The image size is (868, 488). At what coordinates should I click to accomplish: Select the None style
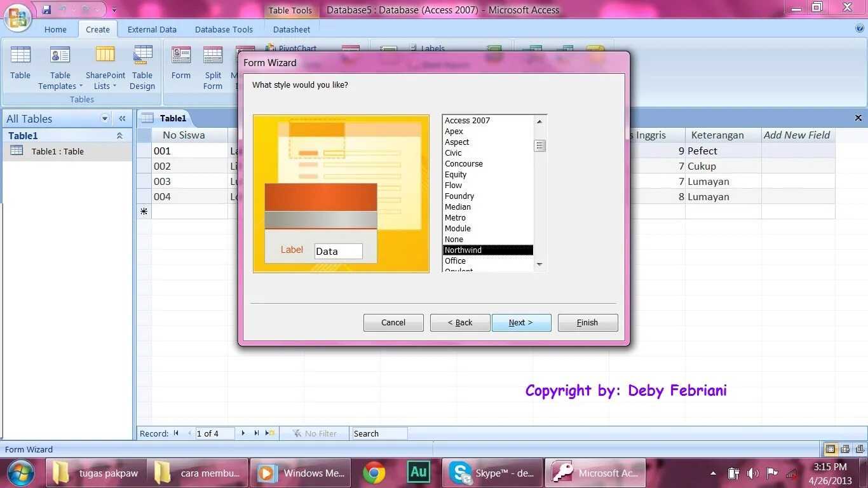tap(488, 239)
